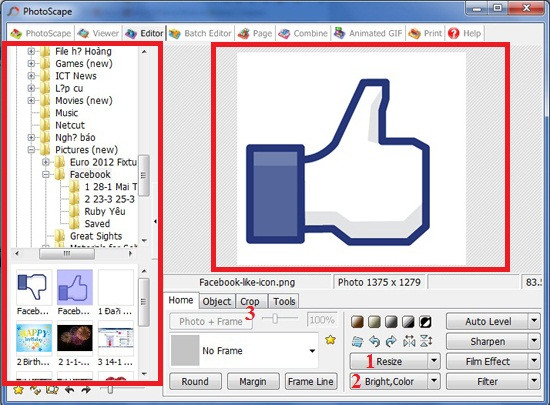
Task: Select the Music folder
Action: [66, 113]
